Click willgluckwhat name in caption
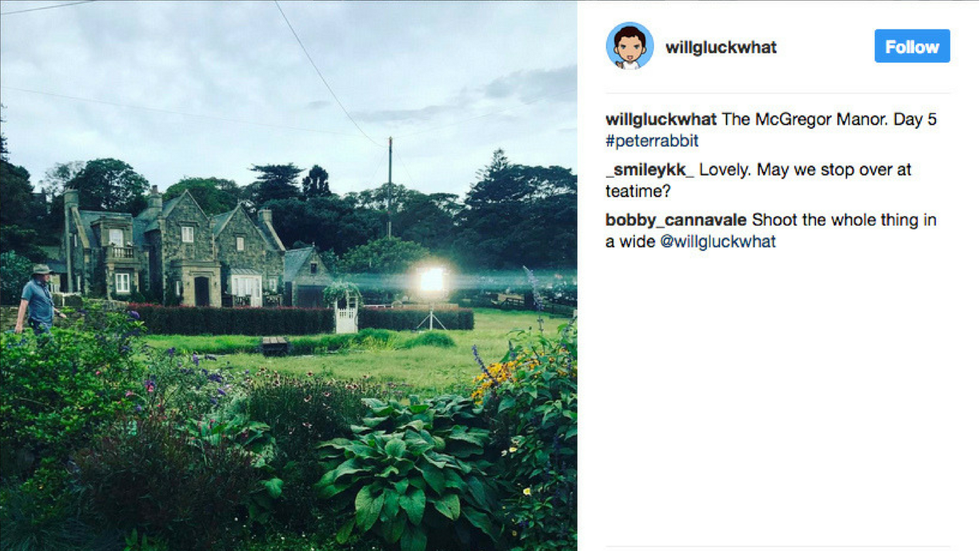Image resolution: width=980 pixels, height=551 pixels. click(661, 119)
